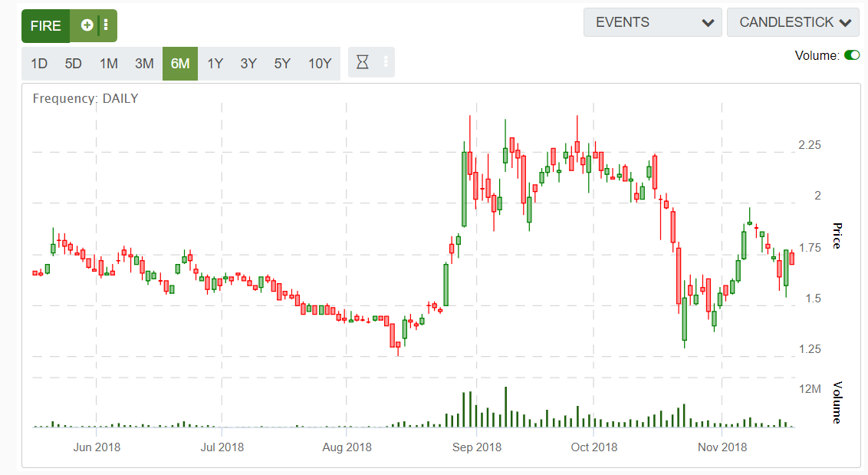Screen dimensions: 868x475
Task: Click the price axis value 2
Action: (x=817, y=196)
